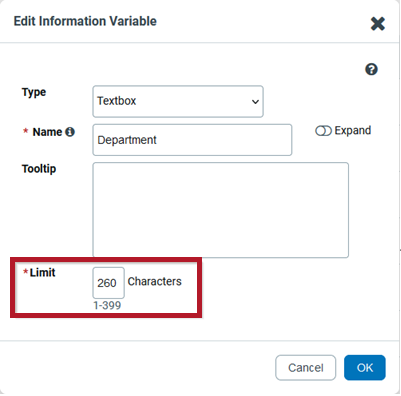Screen dimensions: 401x396
Task: Click the Name field containing Department
Action: (192, 140)
